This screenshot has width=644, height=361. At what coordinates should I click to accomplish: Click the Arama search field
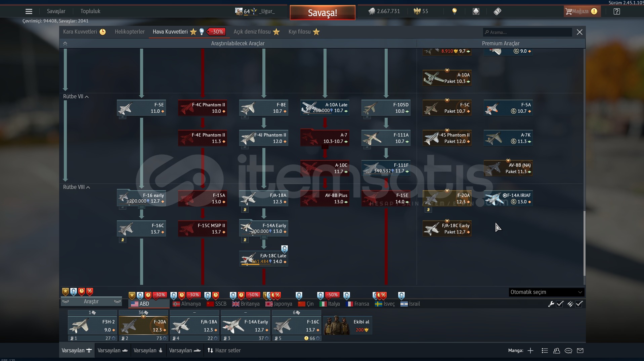tap(527, 32)
